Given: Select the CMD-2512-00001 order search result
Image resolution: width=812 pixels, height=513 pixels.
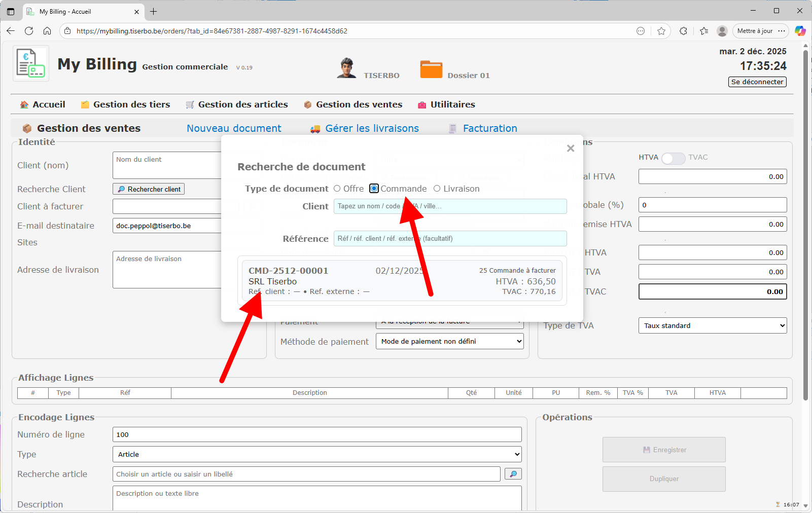Looking at the screenshot, I should tap(402, 281).
